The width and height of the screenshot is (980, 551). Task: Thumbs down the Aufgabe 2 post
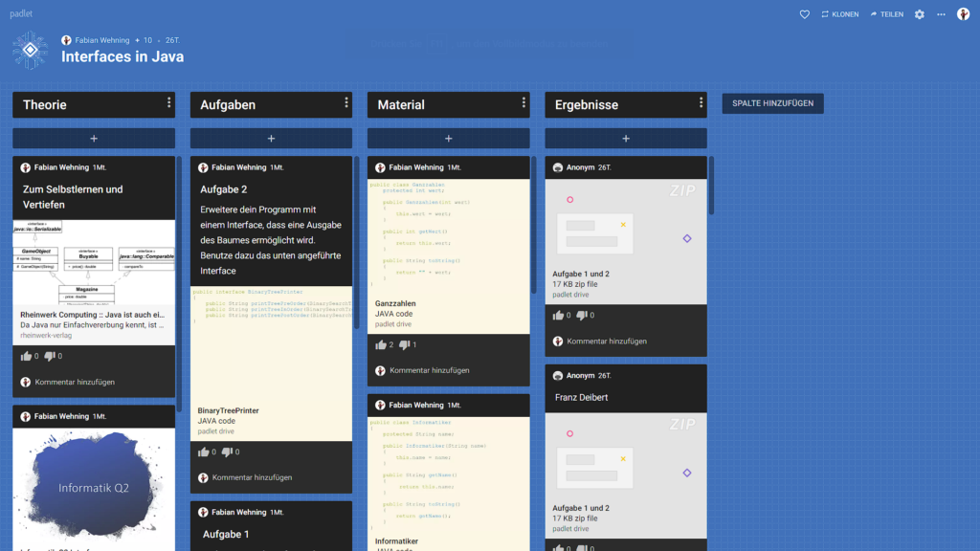click(x=227, y=452)
